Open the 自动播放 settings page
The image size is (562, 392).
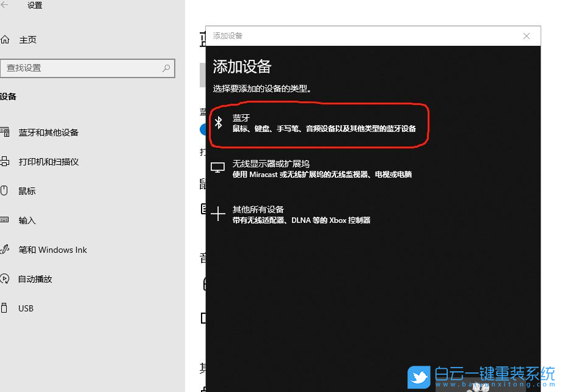coord(35,278)
